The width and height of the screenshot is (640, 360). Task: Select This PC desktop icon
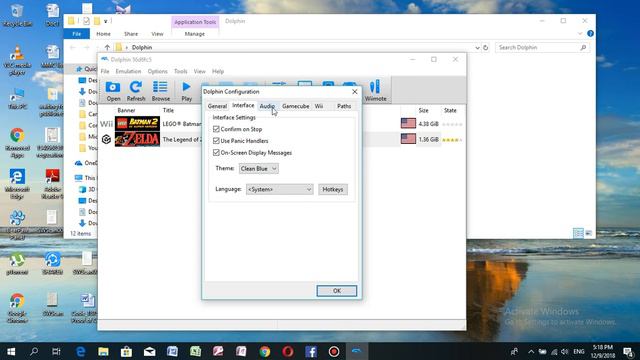pos(17,98)
